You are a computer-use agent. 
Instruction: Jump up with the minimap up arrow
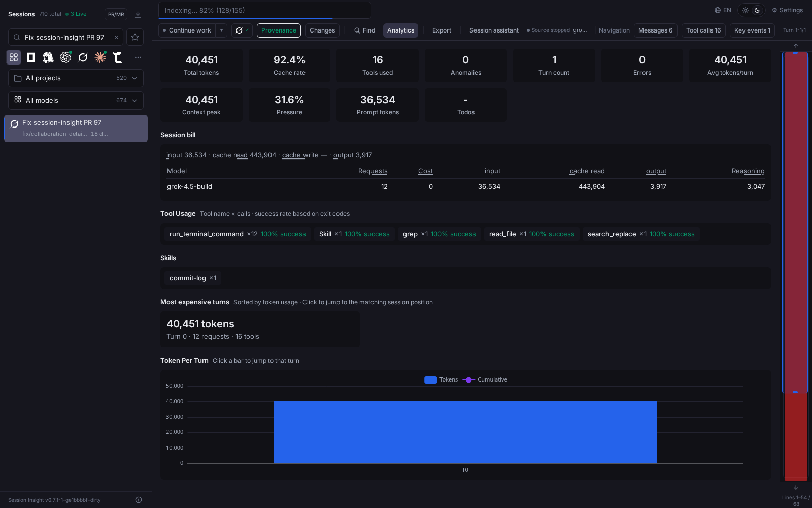tap(796, 46)
